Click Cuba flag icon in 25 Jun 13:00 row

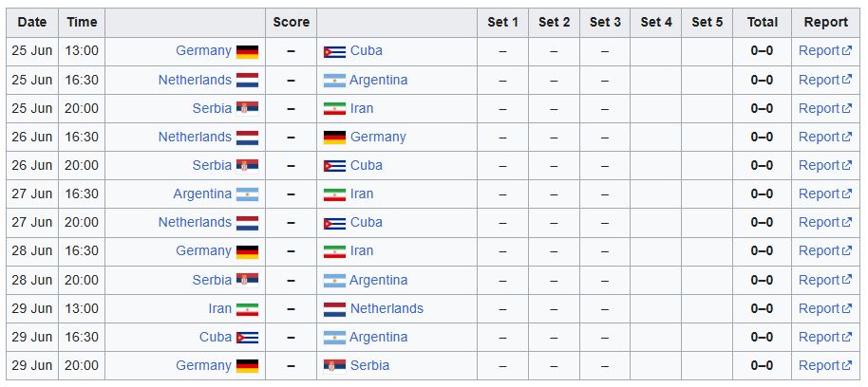pyautogui.click(x=334, y=51)
